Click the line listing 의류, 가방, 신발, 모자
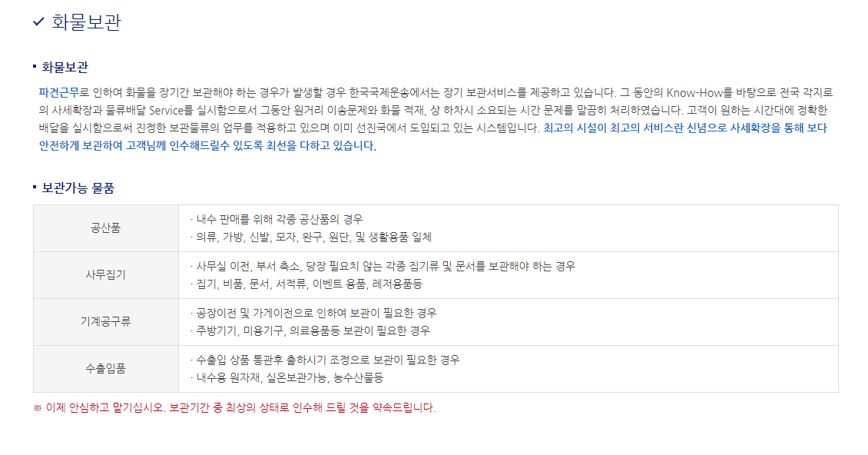Image resolution: width=868 pixels, height=455 pixels. [311, 237]
